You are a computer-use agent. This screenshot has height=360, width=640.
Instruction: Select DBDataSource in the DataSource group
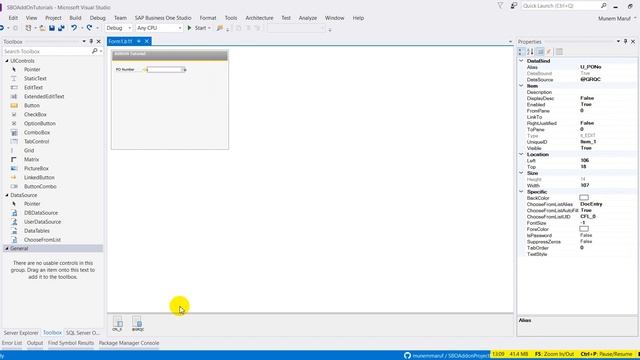[41, 213]
